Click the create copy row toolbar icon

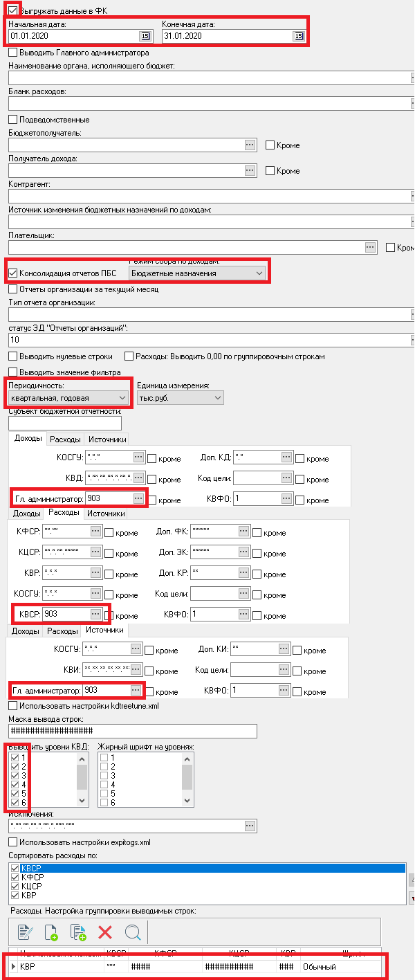(78, 932)
